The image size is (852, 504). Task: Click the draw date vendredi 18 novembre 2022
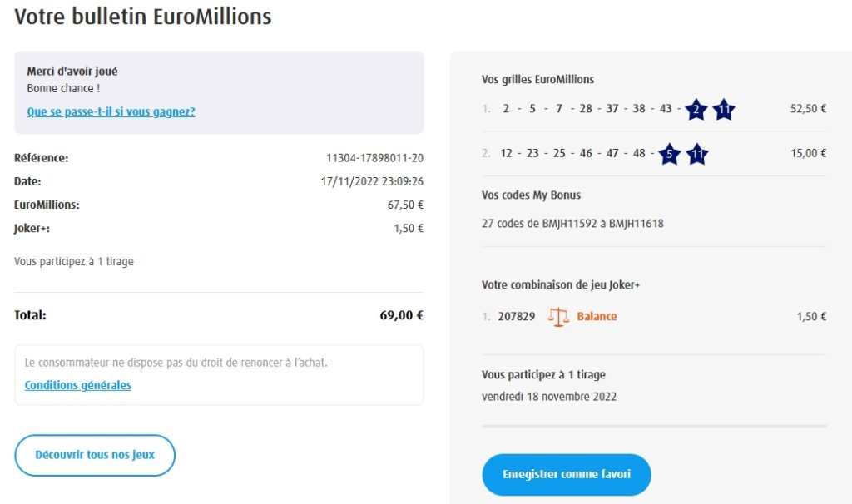[x=549, y=397]
